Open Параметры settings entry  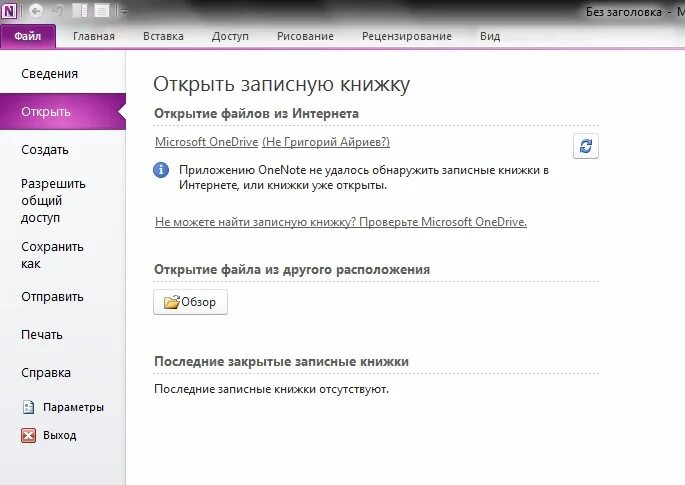coord(63,407)
